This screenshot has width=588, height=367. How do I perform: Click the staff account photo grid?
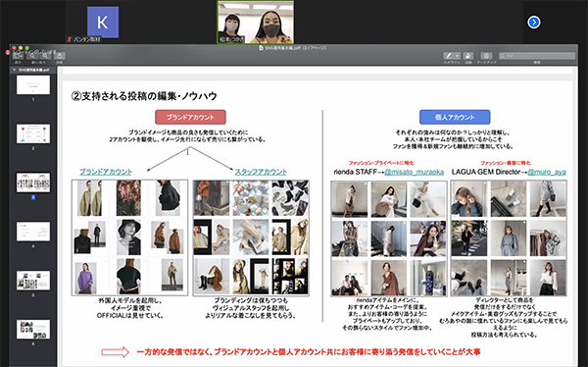[x=251, y=238]
